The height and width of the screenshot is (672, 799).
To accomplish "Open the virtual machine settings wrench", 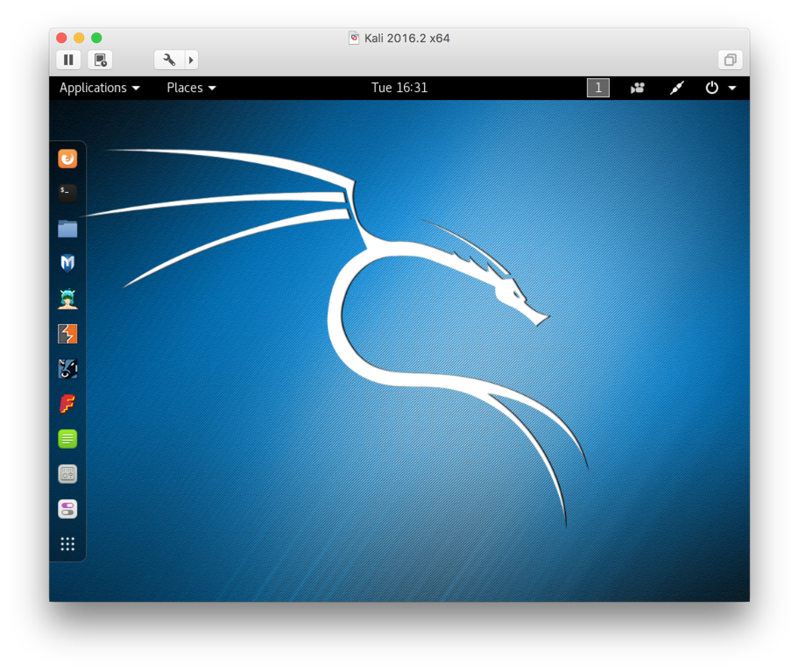I will [x=169, y=60].
